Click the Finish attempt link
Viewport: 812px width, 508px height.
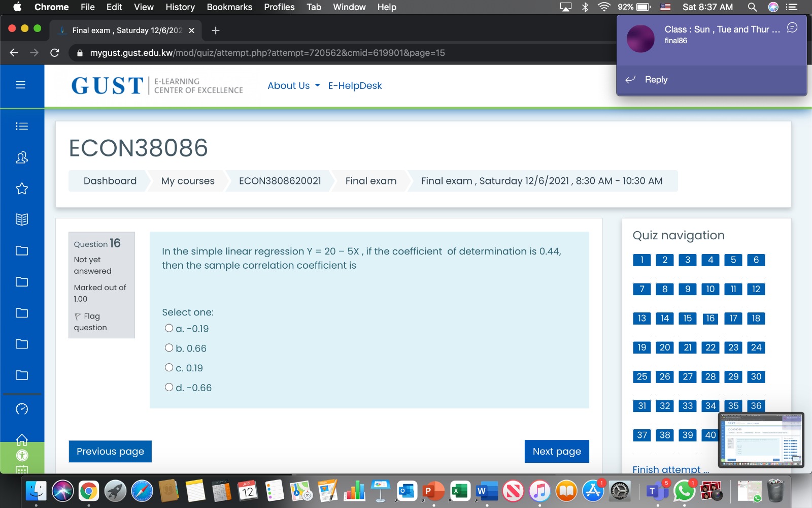pos(669,469)
